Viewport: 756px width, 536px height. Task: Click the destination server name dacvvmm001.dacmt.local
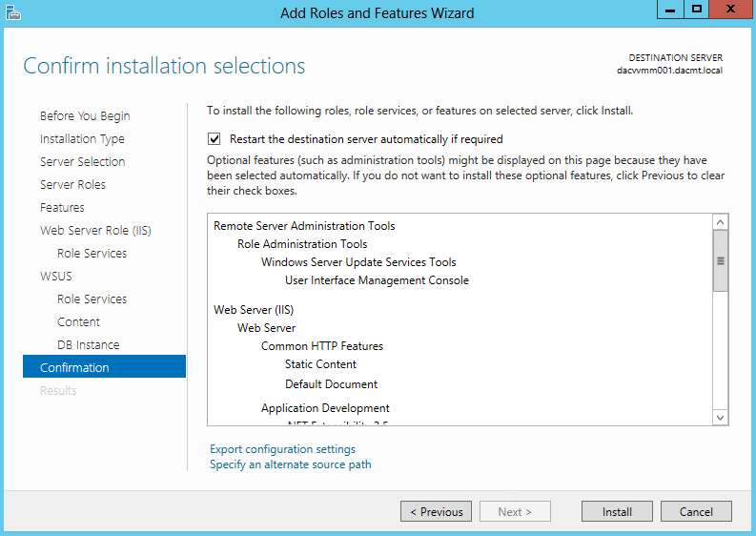[669, 71]
